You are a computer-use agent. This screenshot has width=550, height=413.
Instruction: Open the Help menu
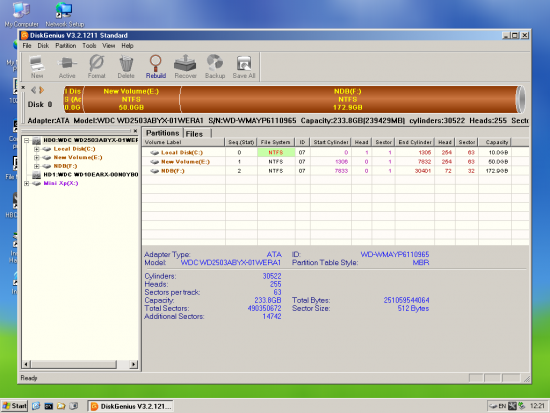[127, 46]
